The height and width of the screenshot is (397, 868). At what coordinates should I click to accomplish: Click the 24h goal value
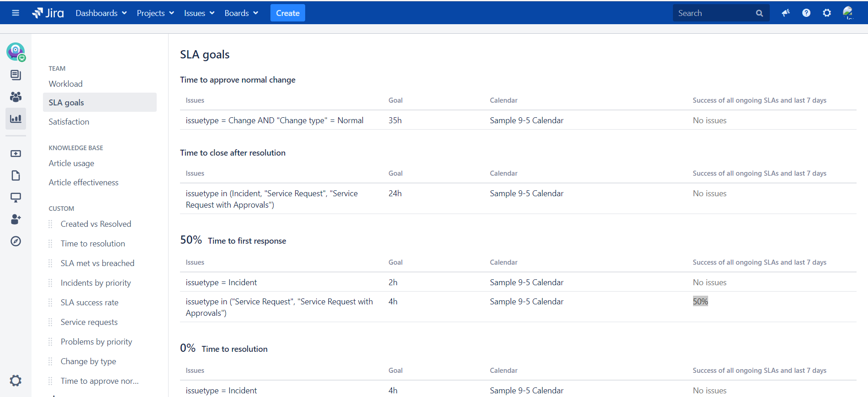click(x=395, y=193)
